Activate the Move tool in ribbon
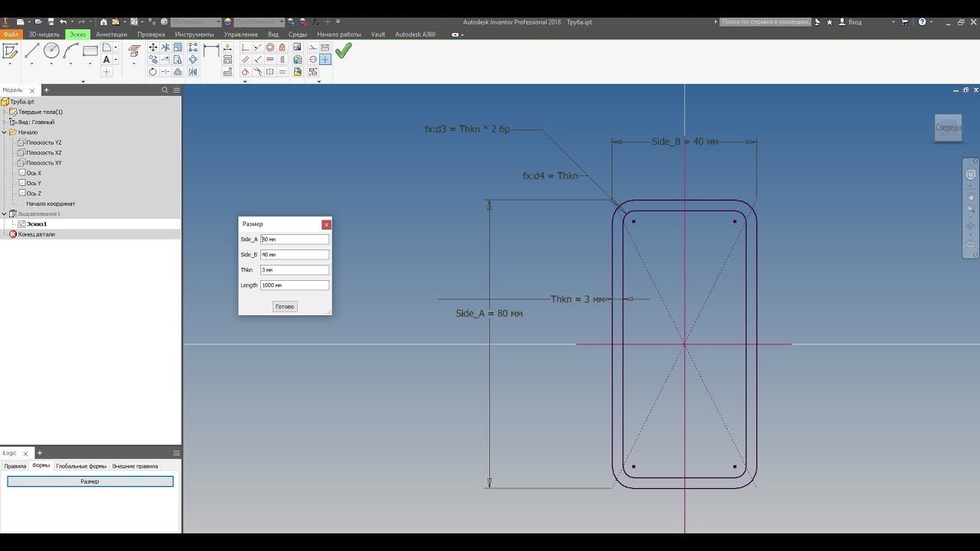980x551 pixels. coord(153,47)
